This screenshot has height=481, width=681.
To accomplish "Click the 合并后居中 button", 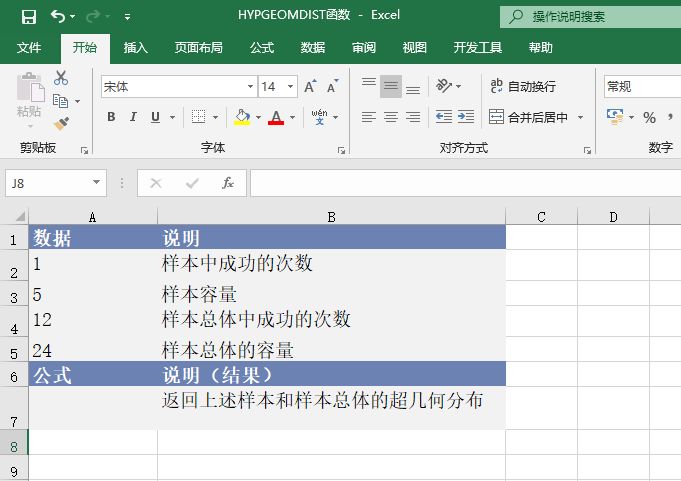I will coord(529,117).
